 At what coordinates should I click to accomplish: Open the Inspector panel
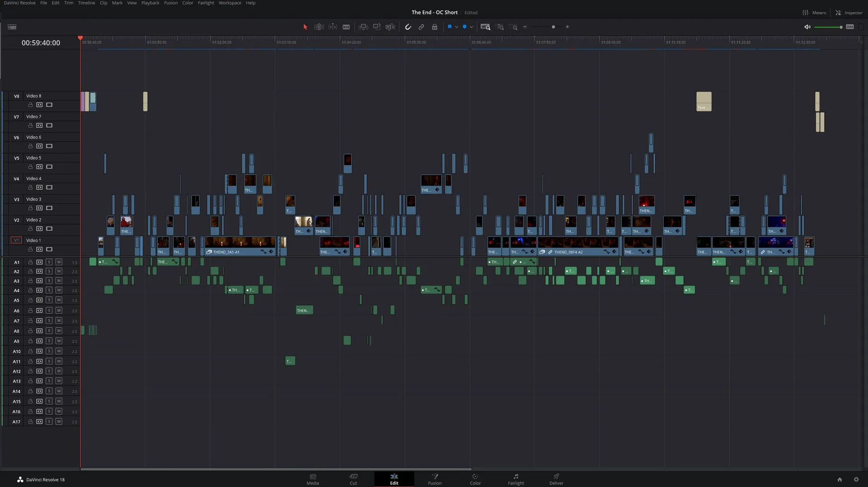pos(849,13)
